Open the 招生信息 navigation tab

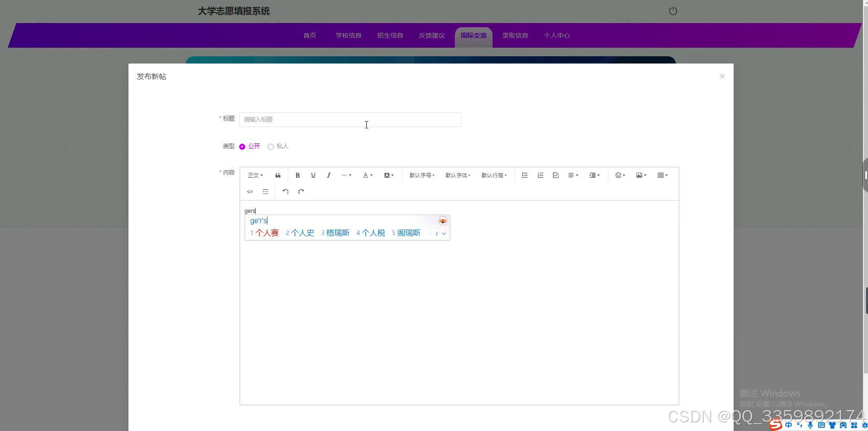(x=390, y=35)
